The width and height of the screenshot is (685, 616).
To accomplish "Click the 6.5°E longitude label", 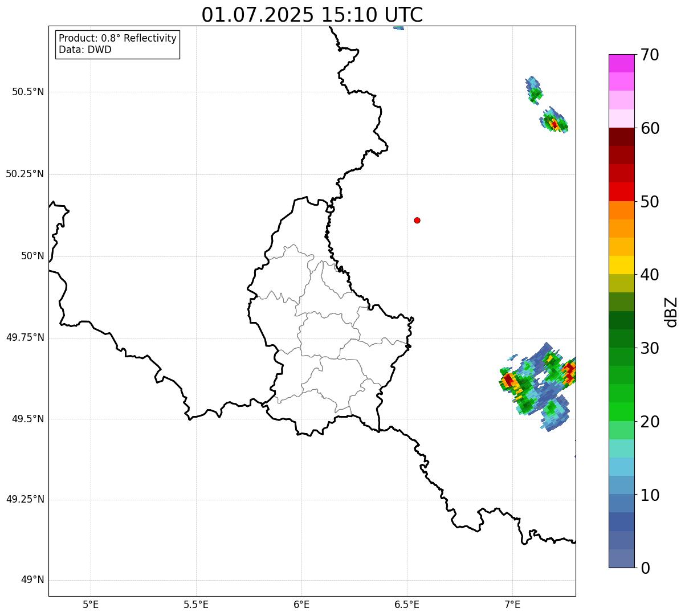I will tap(407, 604).
